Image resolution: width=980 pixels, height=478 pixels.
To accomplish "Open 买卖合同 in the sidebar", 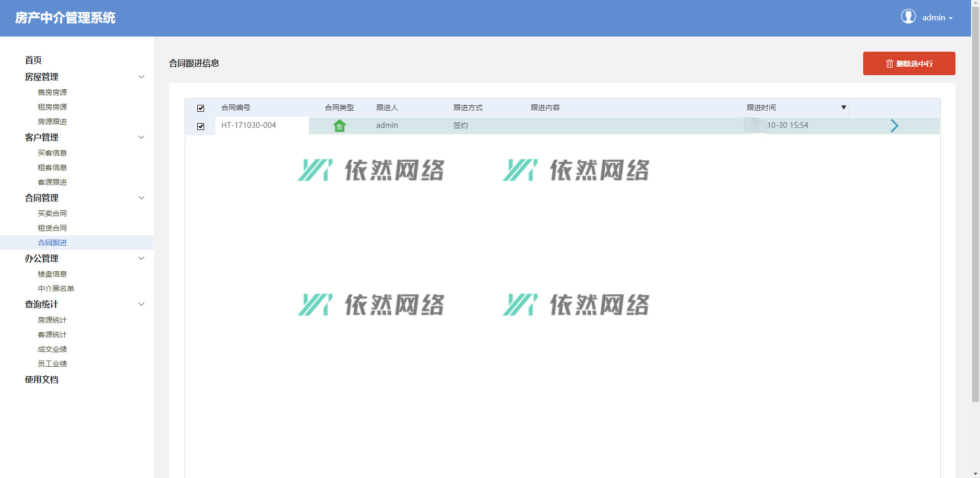I will pyautogui.click(x=52, y=213).
